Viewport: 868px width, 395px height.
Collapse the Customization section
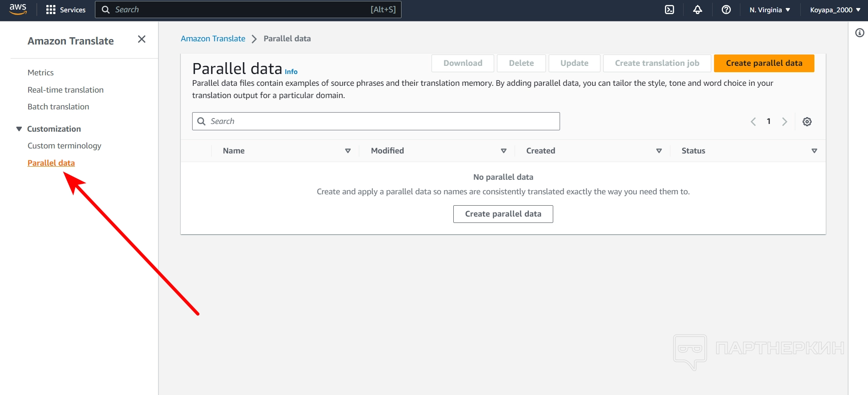point(19,129)
